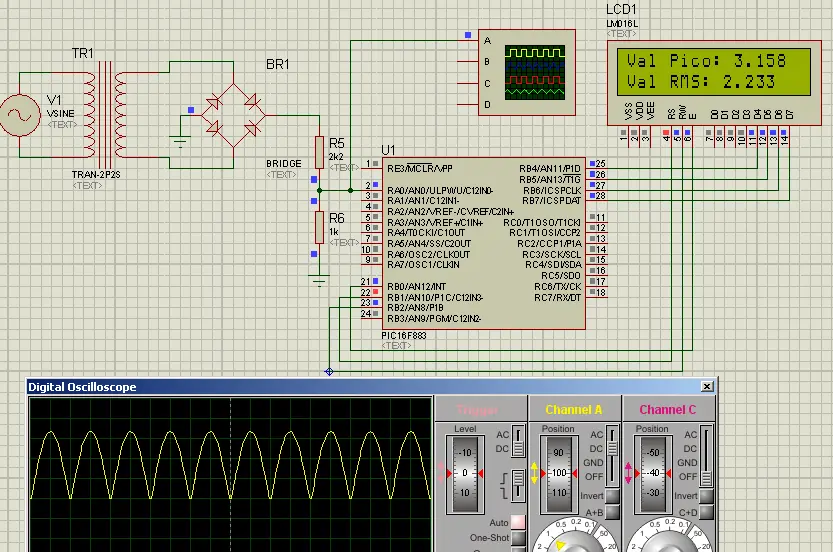Select the BR1 bridge rectifier component
Screen dimensions: 833x552
click(233, 115)
